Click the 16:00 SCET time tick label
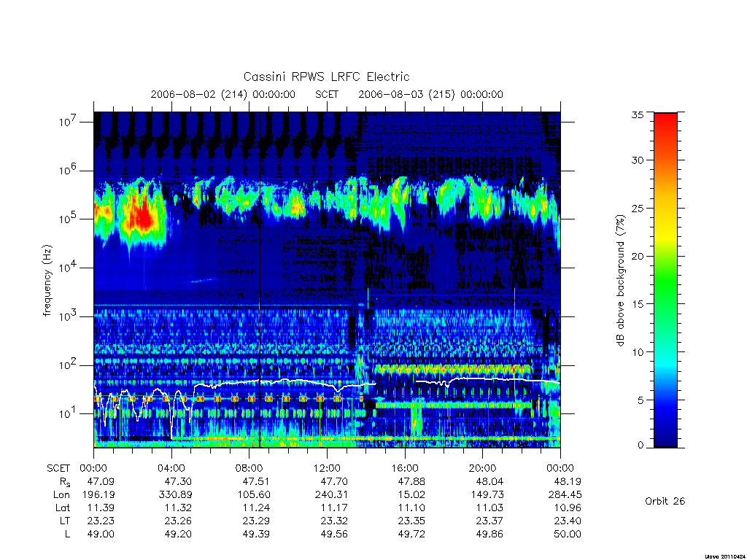Screen dimensions: 747x560 point(405,468)
